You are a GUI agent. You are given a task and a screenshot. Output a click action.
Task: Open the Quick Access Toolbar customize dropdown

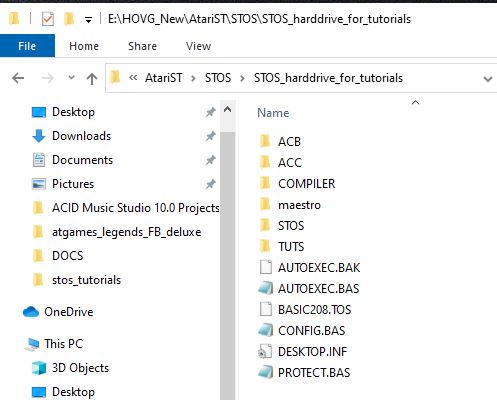88,20
